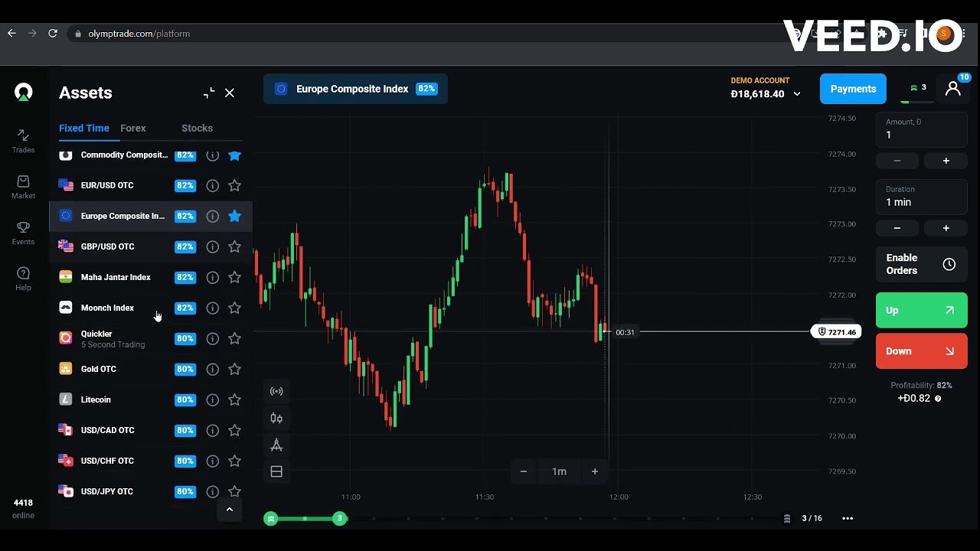This screenshot has width=980, height=551.
Task: Open the Help sidebar section
Action: pos(23,279)
